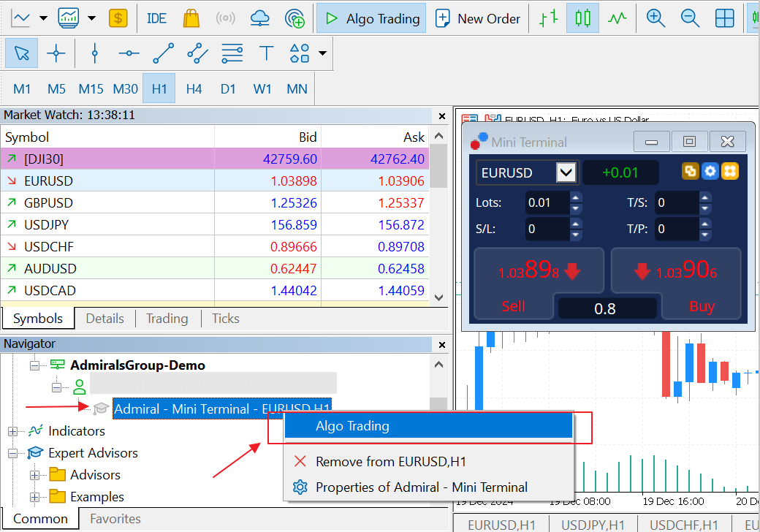This screenshot has width=760, height=532.
Task: Select the crosshair tool
Action: 56,53
